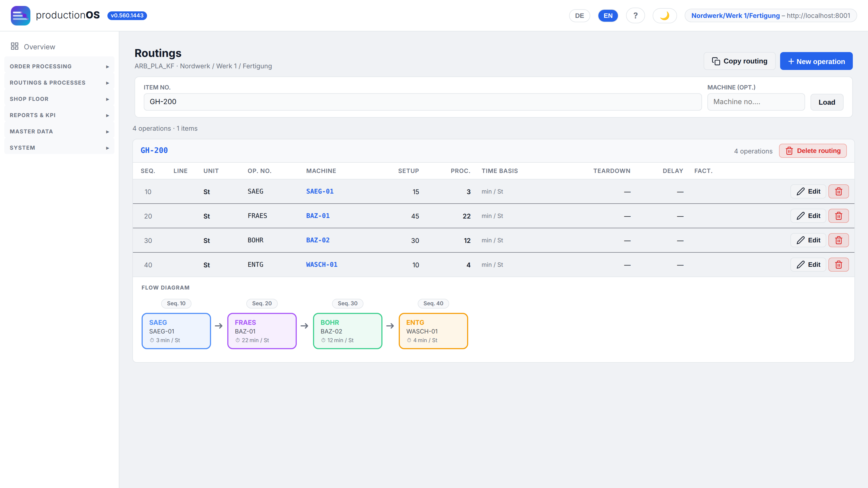Expand ORDER PROCESSING section
The width and height of the screenshot is (868, 488).
59,66
